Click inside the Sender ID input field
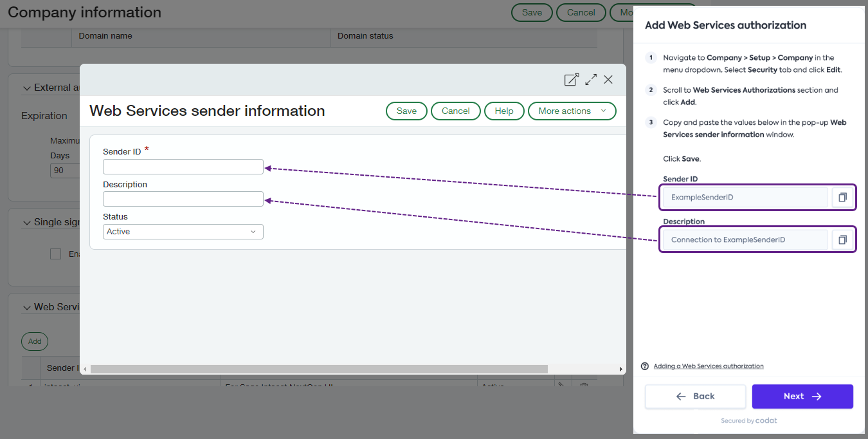Viewport: 868px width, 439px height. coord(183,166)
